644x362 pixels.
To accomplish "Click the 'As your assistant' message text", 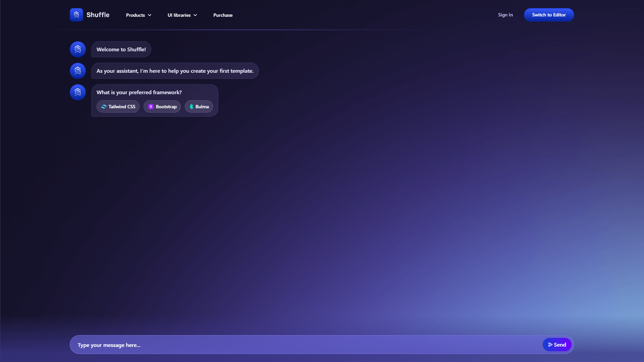I will click(x=175, y=71).
